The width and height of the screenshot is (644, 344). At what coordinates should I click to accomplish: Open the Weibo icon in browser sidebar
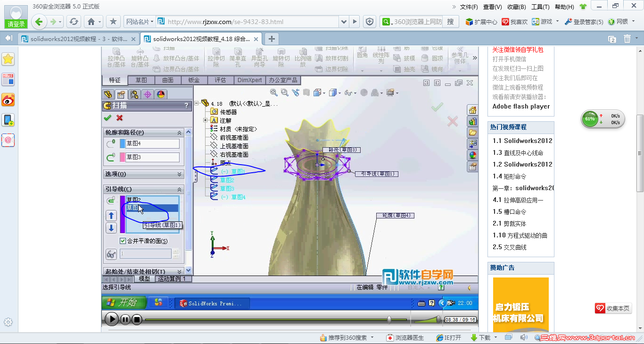pos(8,100)
